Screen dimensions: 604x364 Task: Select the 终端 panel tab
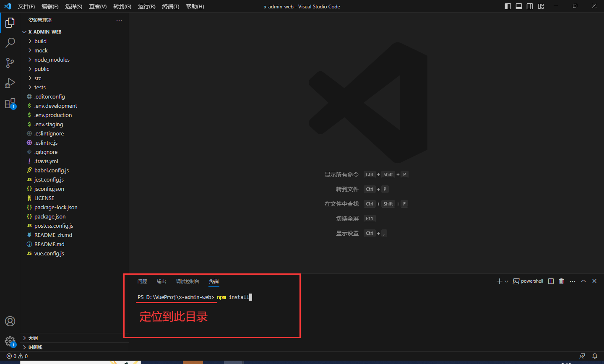pyautogui.click(x=214, y=281)
